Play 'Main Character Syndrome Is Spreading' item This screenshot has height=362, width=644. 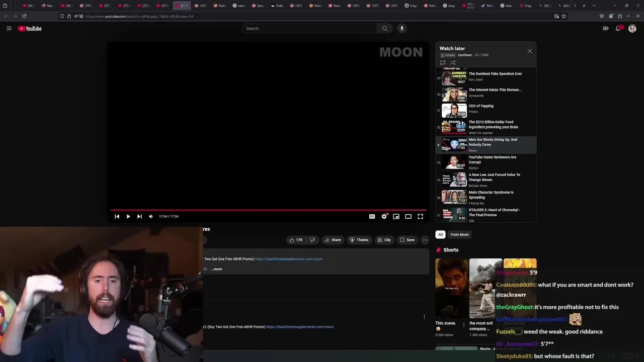coord(486,198)
